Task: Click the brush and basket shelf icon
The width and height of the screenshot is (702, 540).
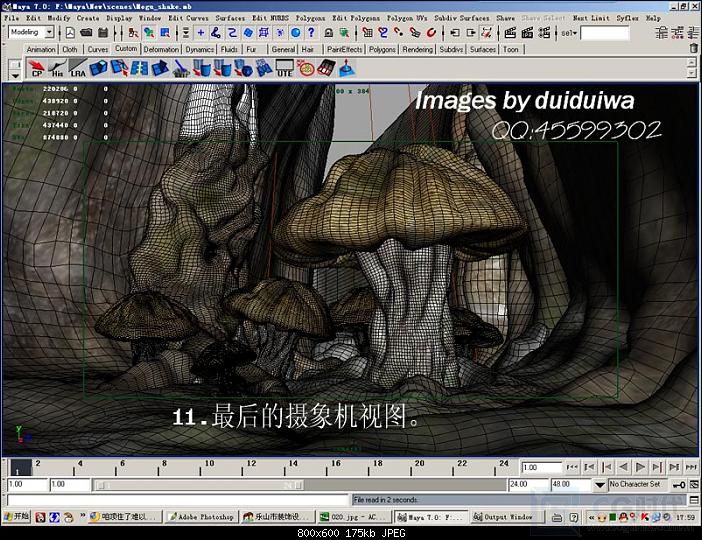Action: [x=181, y=69]
